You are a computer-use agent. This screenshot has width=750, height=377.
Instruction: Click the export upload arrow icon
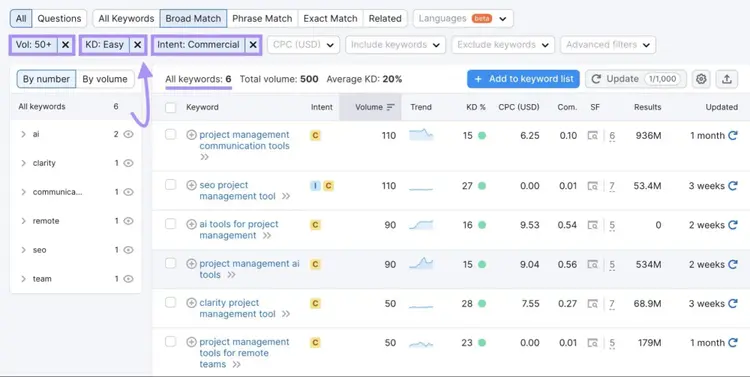pos(727,79)
